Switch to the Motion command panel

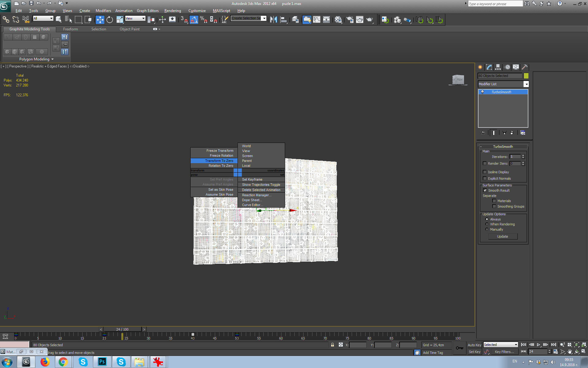pos(507,67)
